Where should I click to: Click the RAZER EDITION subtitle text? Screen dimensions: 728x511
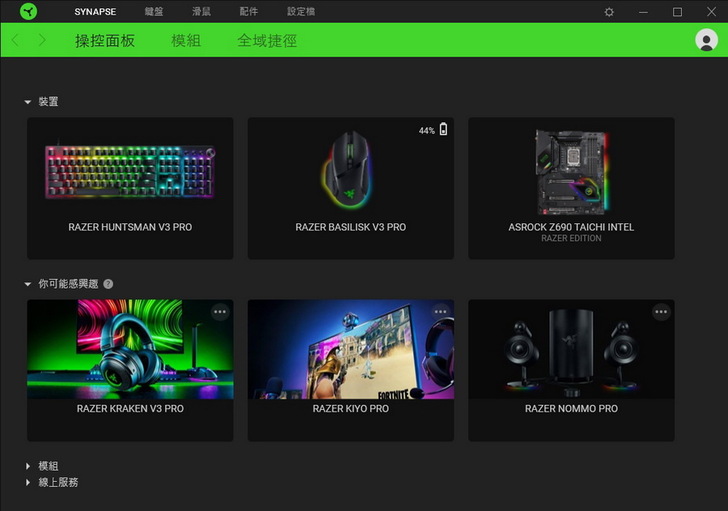pos(571,238)
